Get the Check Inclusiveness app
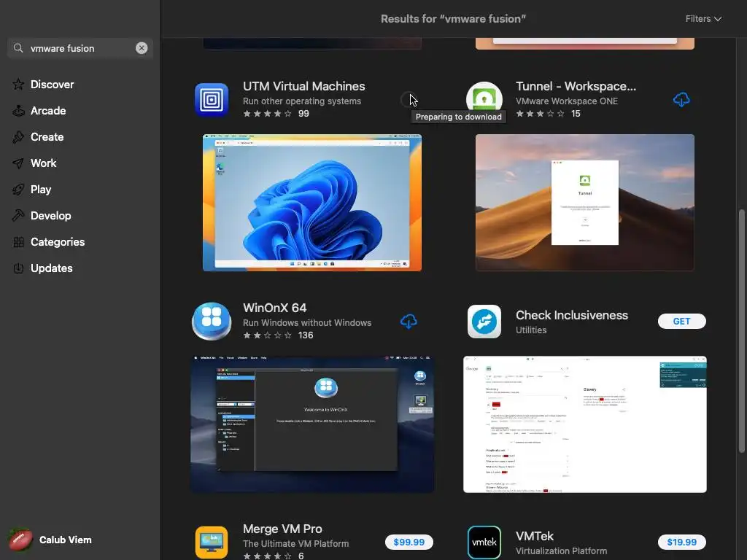This screenshot has height=560, width=747. (x=682, y=322)
